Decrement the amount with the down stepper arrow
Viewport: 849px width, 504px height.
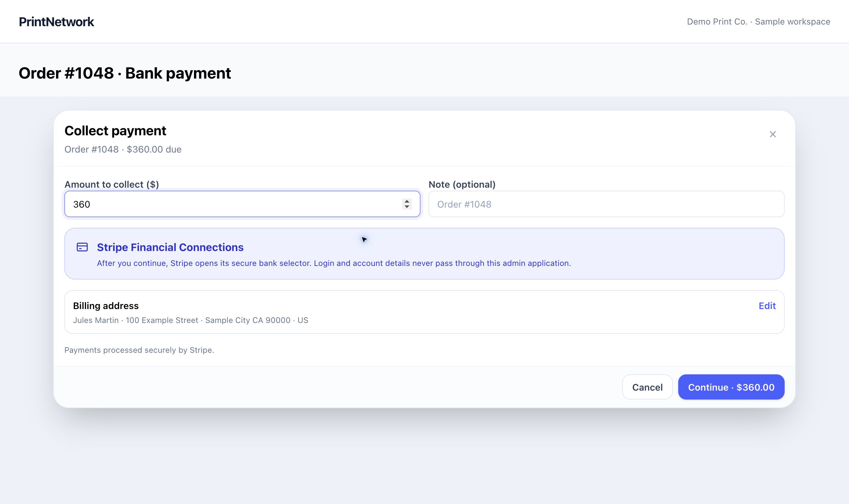tap(407, 207)
